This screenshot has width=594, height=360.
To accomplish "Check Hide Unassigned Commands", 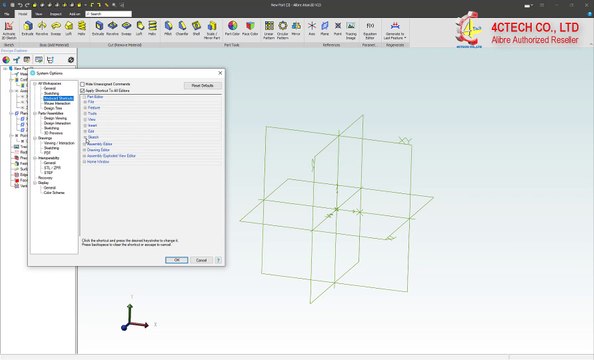I will coord(82,84).
